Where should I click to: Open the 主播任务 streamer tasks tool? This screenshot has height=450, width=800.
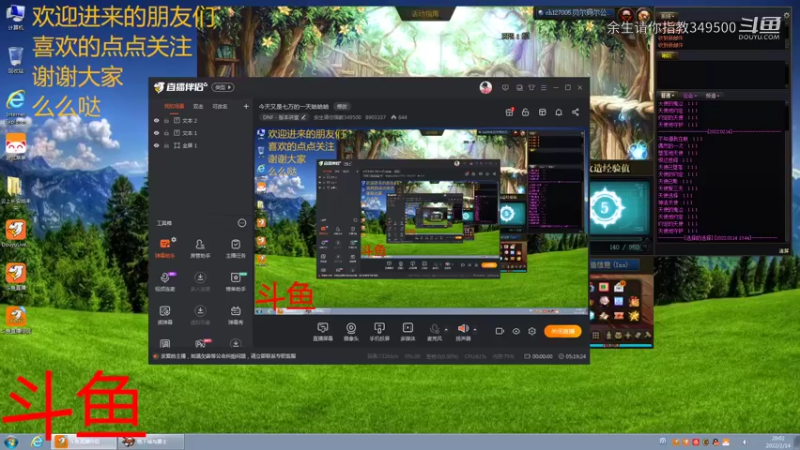click(235, 248)
